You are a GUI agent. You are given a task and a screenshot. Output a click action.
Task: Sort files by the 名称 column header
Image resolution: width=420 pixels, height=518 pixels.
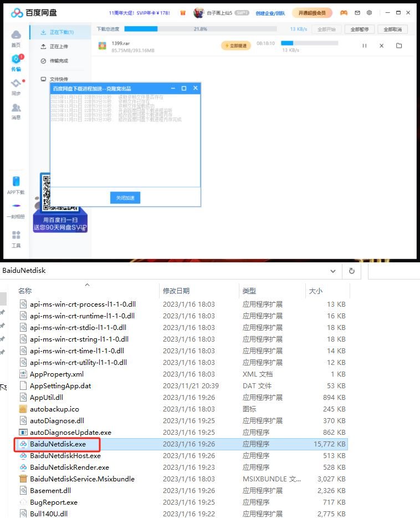click(x=25, y=291)
